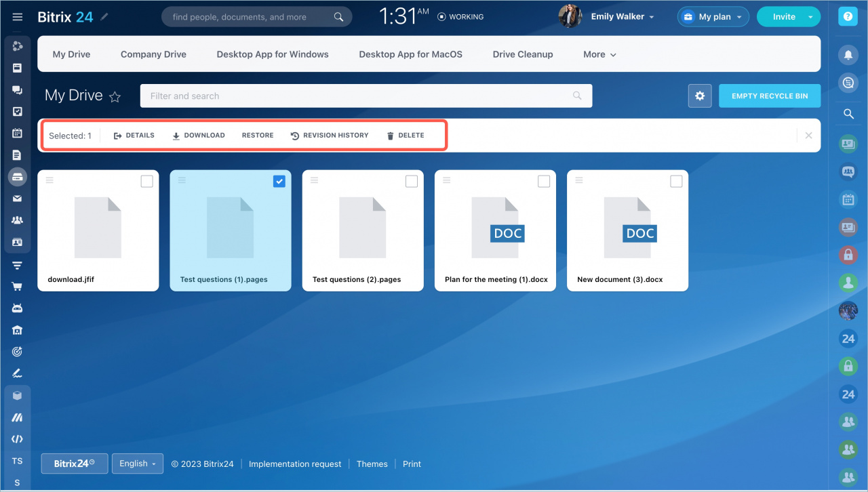
Task: Open the TS item in left sidebar
Action: 18,461
